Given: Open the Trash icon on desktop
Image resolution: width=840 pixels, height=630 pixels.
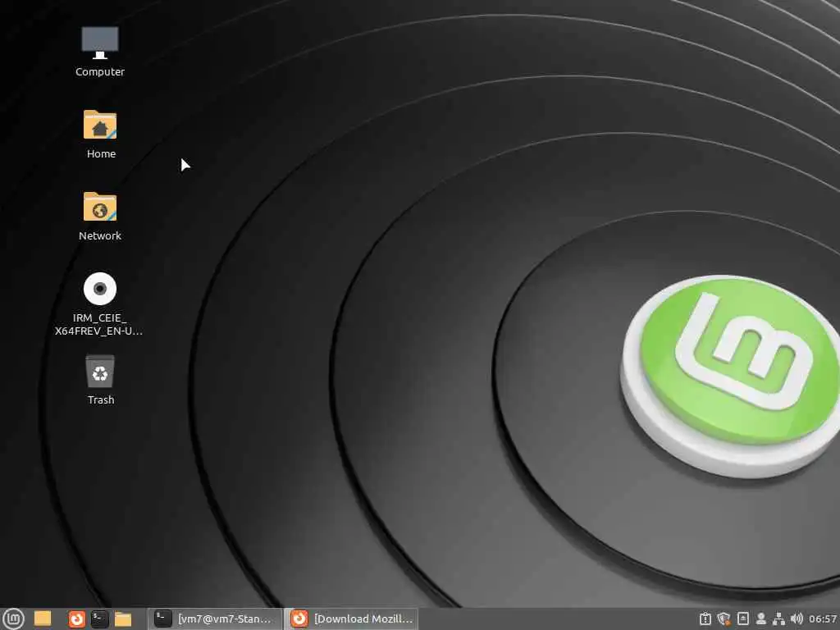Looking at the screenshot, I should [99, 372].
